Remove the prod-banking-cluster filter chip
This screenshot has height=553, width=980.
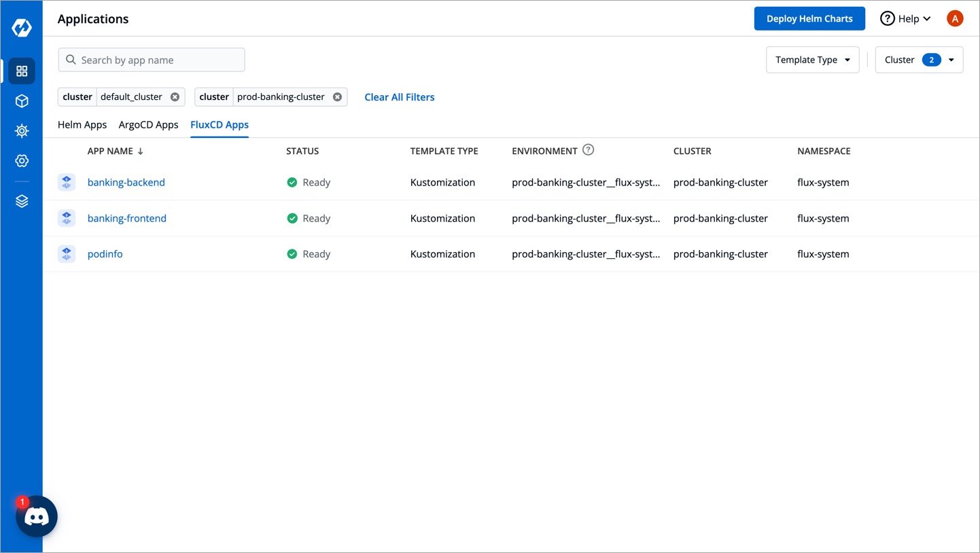pyautogui.click(x=337, y=96)
